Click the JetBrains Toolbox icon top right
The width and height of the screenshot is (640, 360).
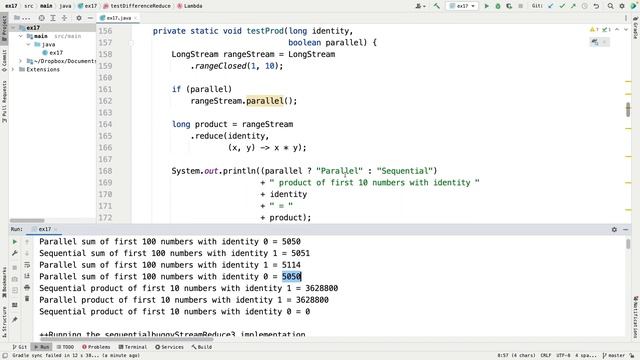click(634, 6)
